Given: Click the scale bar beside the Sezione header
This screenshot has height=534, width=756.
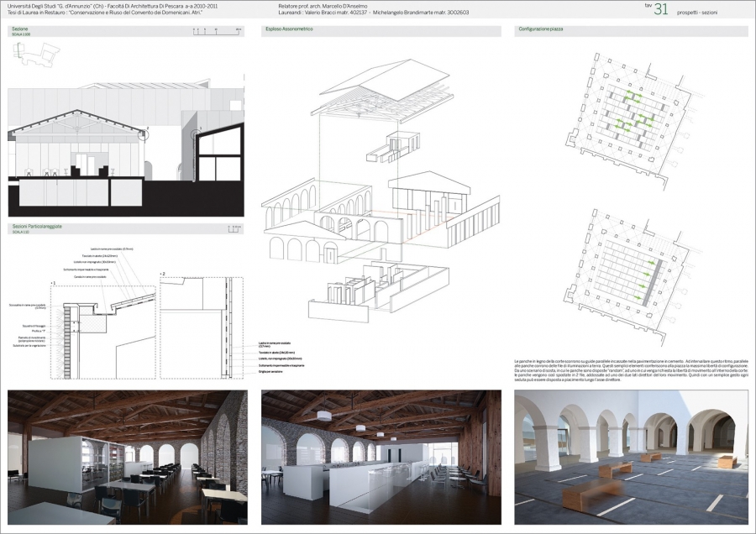Looking at the screenshot, I should pos(210,31).
